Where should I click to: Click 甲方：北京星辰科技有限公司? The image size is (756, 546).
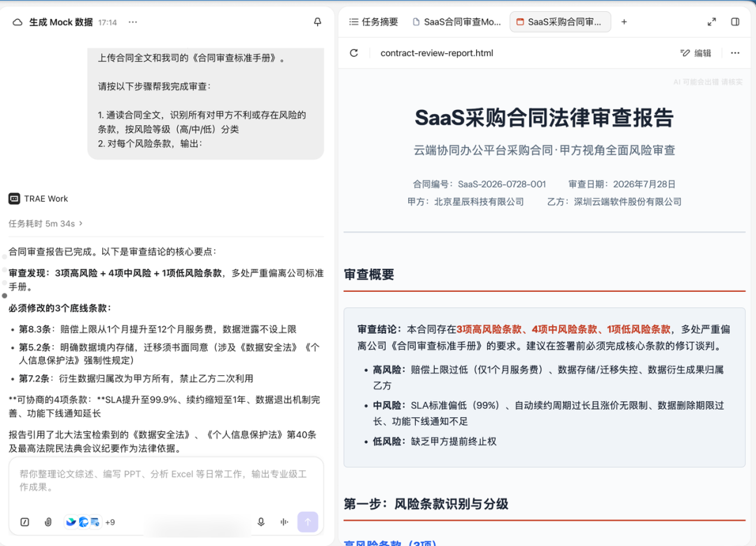[x=465, y=202]
